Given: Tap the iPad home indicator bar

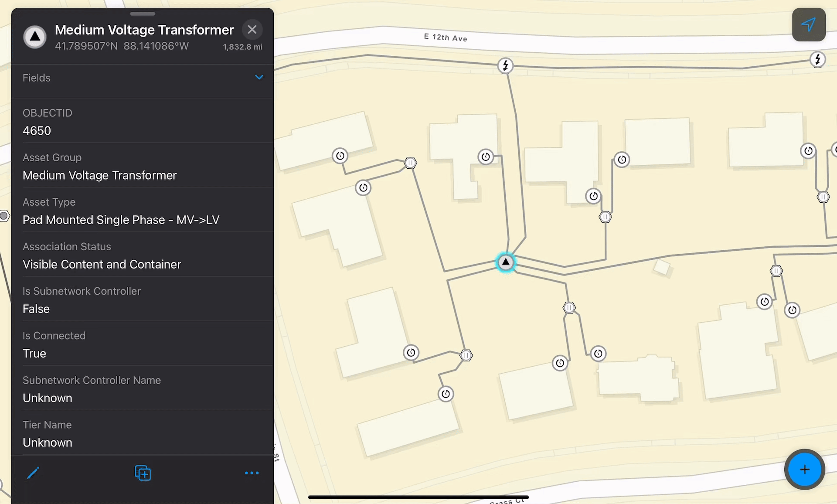Looking at the screenshot, I should 418,497.
